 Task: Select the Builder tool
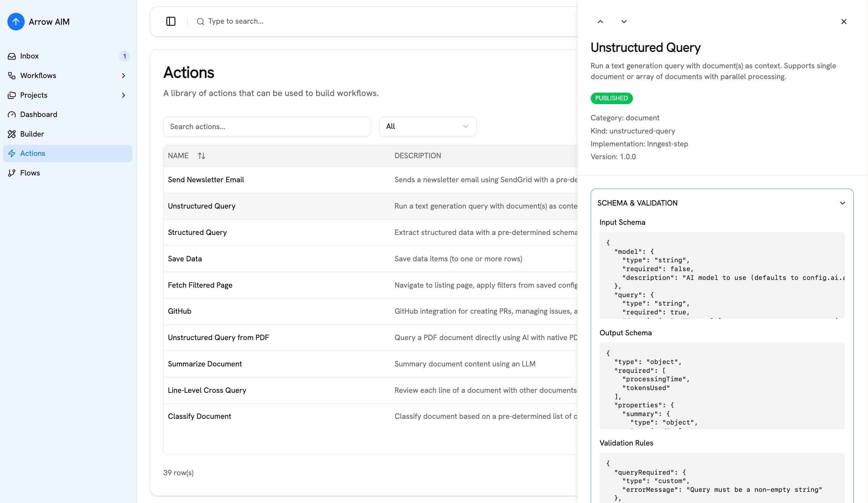(32, 134)
